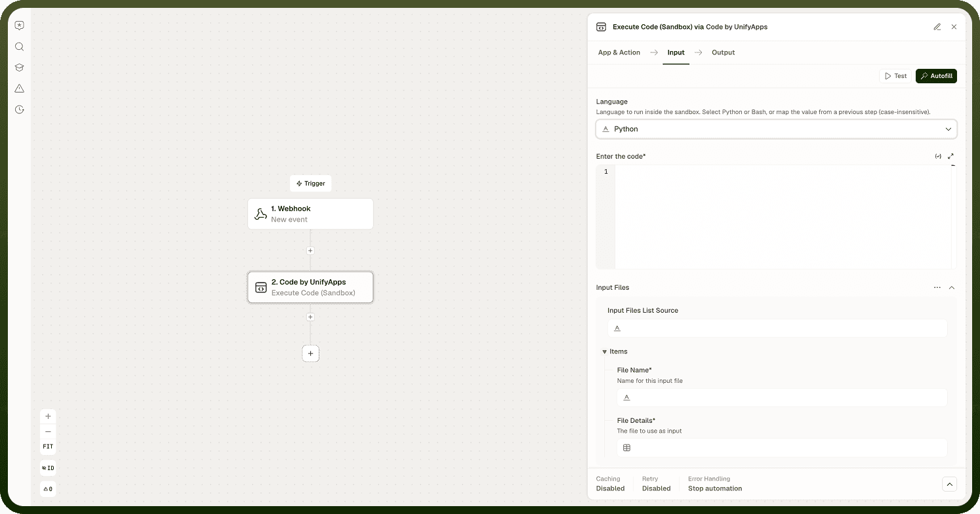Click the Autofill button
Image resolution: width=980 pixels, height=514 pixels.
[936, 76]
